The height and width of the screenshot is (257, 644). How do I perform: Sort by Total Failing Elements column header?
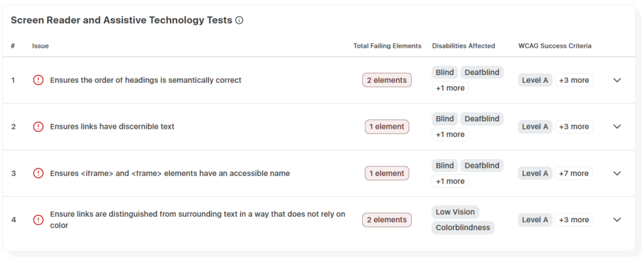click(x=387, y=46)
